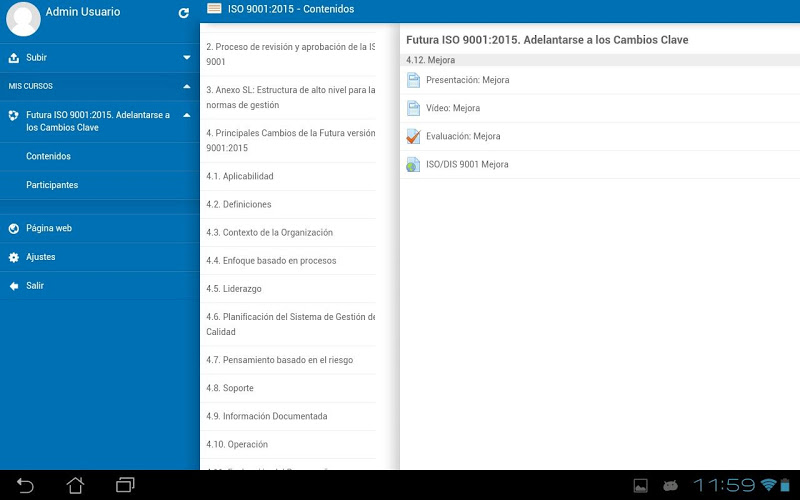The width and height of the screenshot is (800, 500).
Task: Toggle the side menu hamburger icon
Action: pyautogui.click(x=214, y=9)
